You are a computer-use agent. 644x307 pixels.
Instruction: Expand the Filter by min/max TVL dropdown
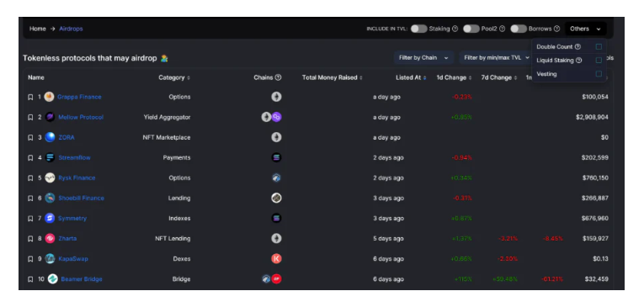click(x=496, y=58)
